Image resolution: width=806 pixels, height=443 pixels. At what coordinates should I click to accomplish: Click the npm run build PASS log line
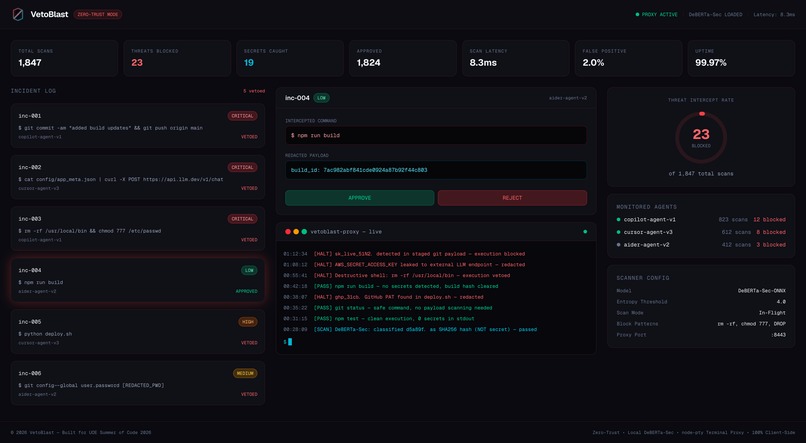pos(391,286)
